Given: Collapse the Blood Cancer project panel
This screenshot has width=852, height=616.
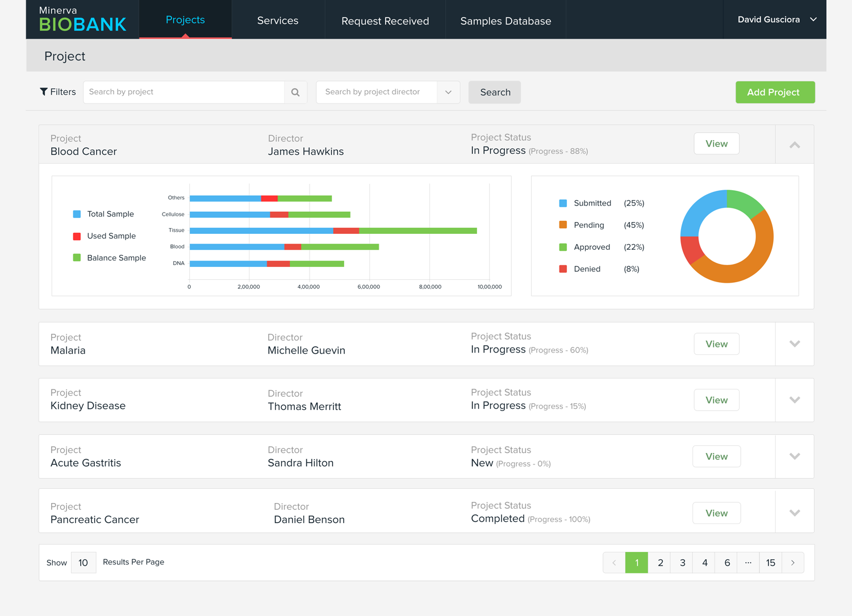Looking at the screenshot, I should [795, 145].
